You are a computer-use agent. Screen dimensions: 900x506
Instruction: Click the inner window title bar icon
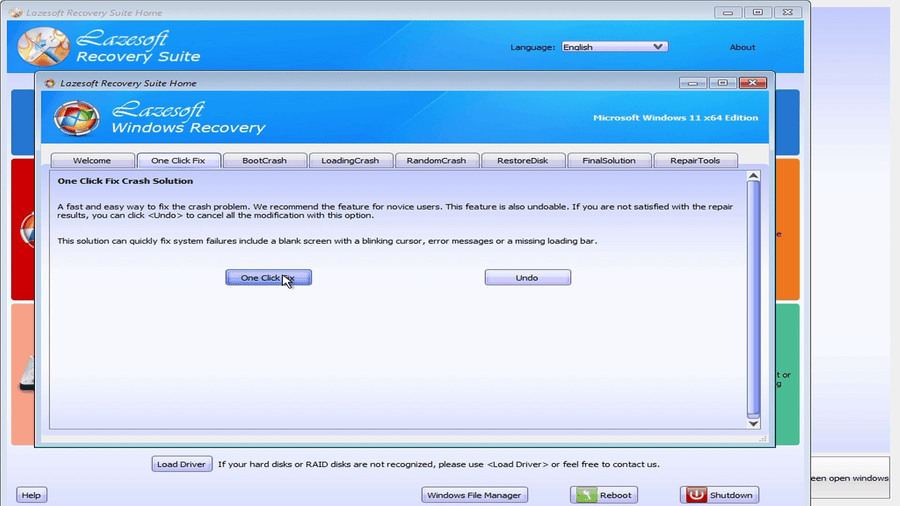[50, 83]
